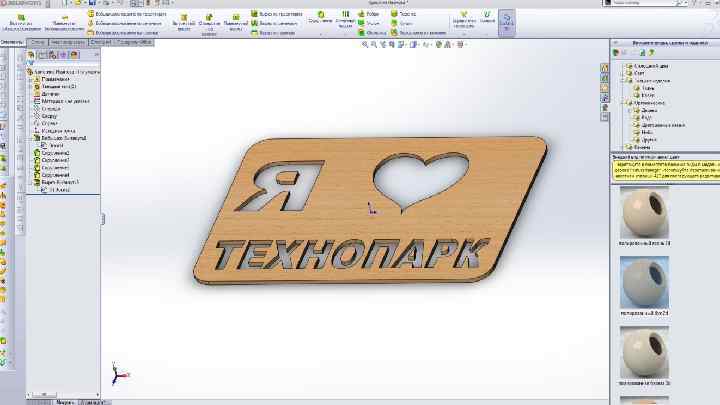Image resolution: width=720 pixels, height=405 pixels.
Task: Click Previous View in heads-up toolbar
Action: coord(382,45)
